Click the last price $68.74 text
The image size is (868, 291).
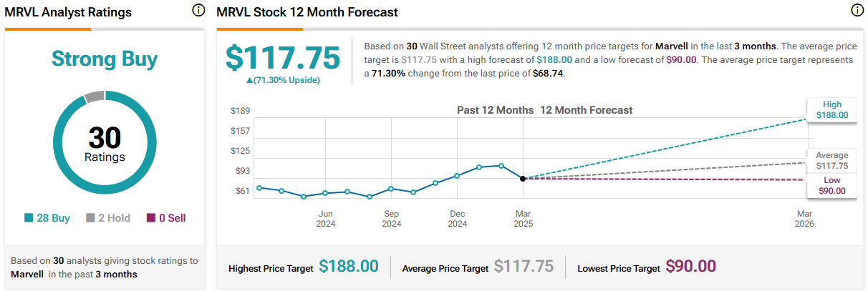tap(549, 74)
